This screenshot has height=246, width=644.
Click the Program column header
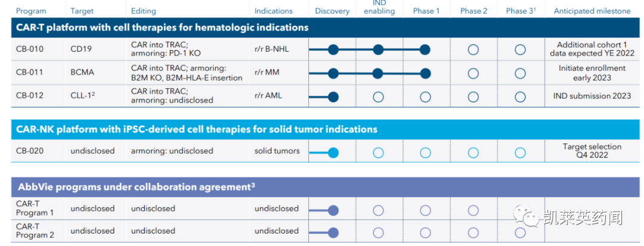[x=31, y=11]
